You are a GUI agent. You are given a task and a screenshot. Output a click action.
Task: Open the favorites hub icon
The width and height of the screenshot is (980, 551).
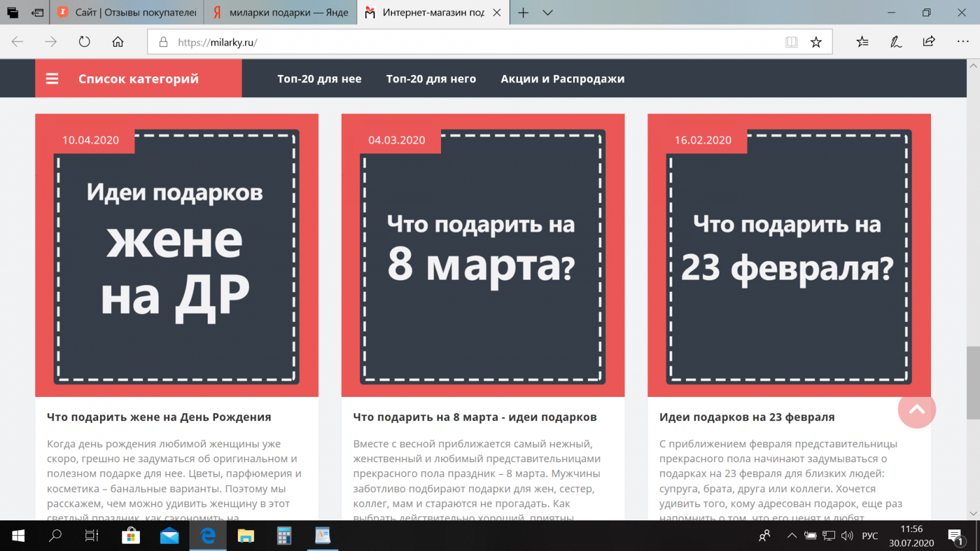(x=862, y=42)
